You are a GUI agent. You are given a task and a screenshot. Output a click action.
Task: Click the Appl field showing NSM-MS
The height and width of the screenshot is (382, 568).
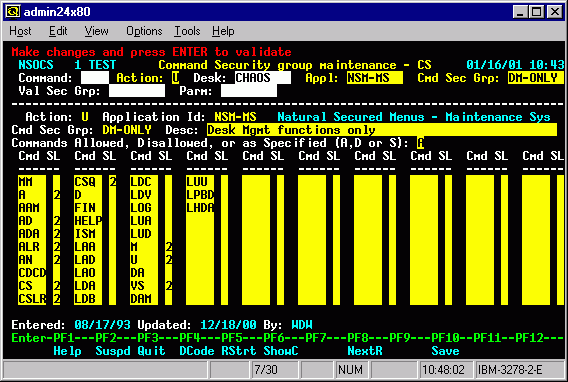tap(375, 78)
